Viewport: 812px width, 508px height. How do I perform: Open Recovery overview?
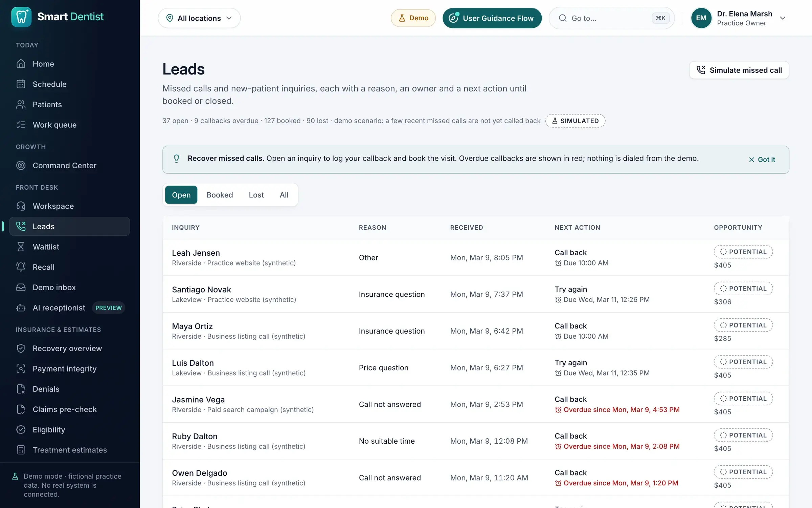coord(69,348)
